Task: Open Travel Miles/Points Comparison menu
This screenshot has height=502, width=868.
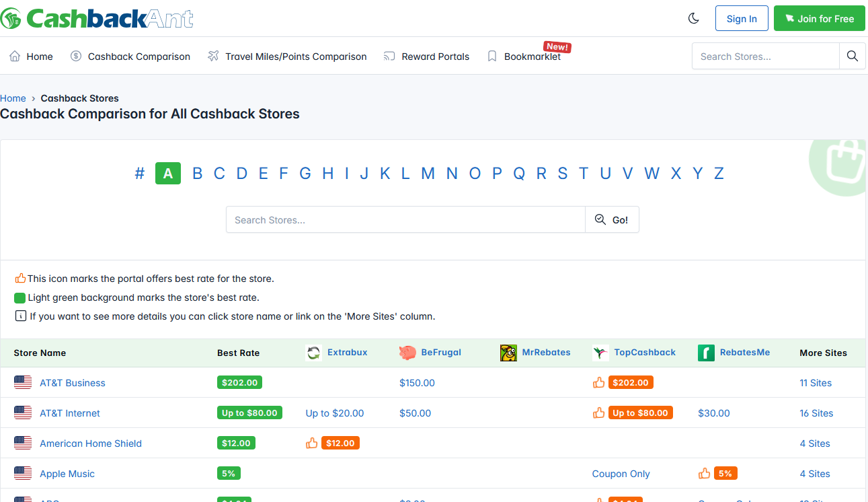Action: (x=287, y=57)
